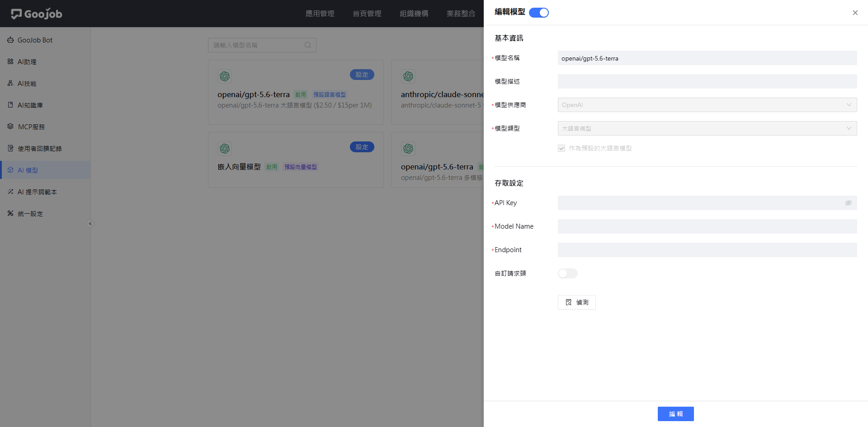This screenshot has height=427, width=868.
Task: Open the 組織機構 menu
Action: point(414,14)
